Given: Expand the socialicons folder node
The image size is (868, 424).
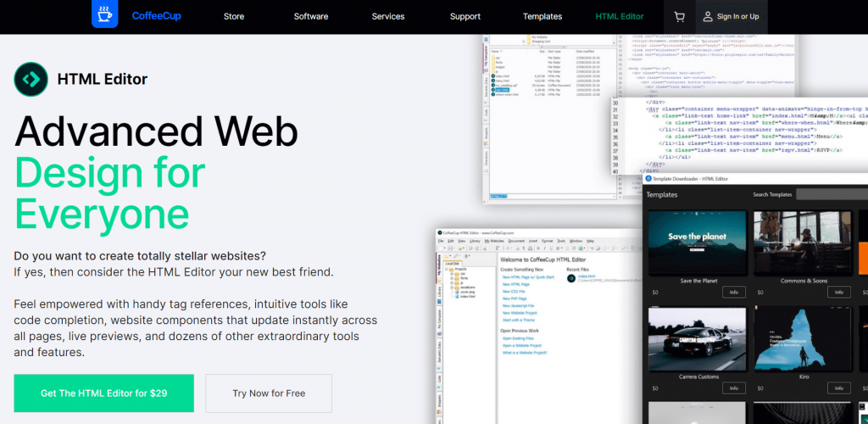Looking at the screenshot, I should coord(452,287).
